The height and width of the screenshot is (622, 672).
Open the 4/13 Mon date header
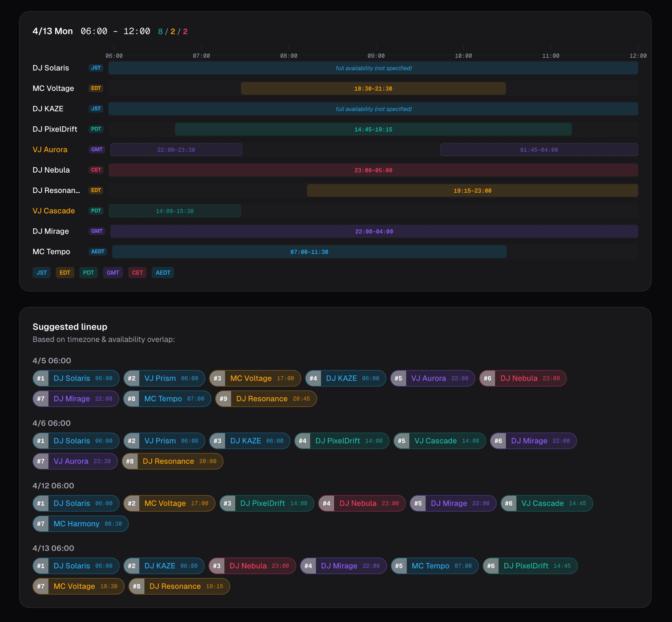pyautogui.click(x=53, y=31)
